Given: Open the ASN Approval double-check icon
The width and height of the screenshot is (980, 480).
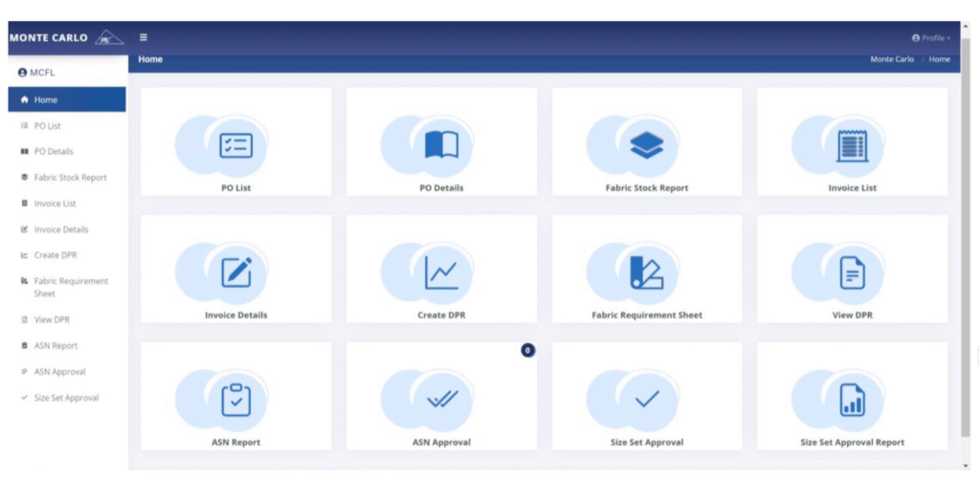Looking at the screenshot, I should pyautogui.click(x=441, y=401).
